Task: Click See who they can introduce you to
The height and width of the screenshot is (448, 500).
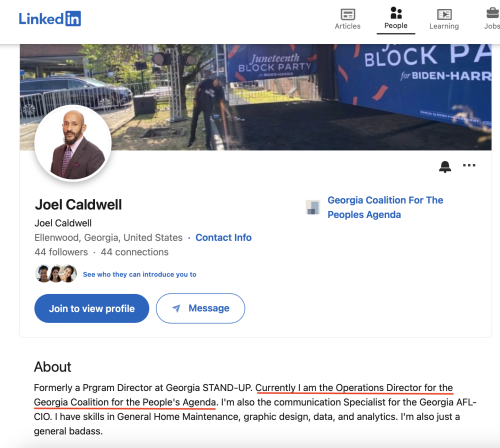Action: [x=139, y=274]
